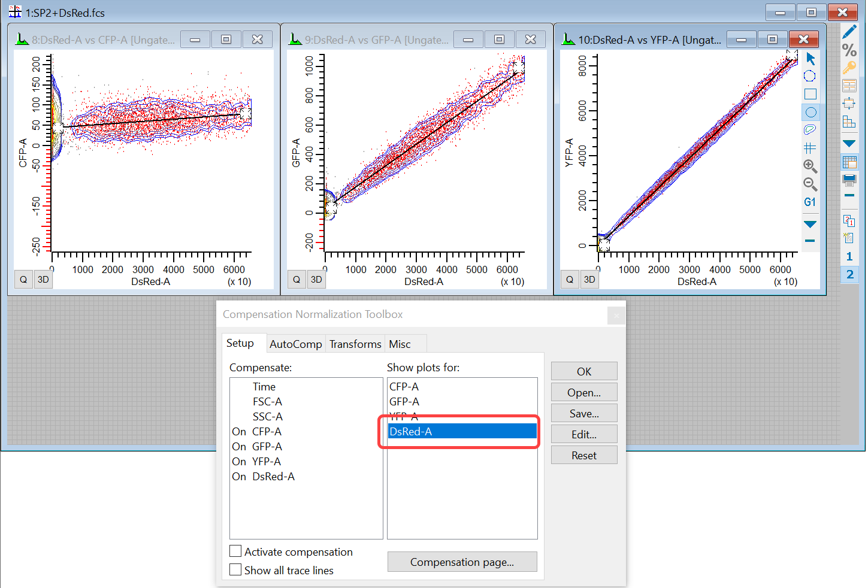Expand the blue triangle below G1 button

click(810, 225)
